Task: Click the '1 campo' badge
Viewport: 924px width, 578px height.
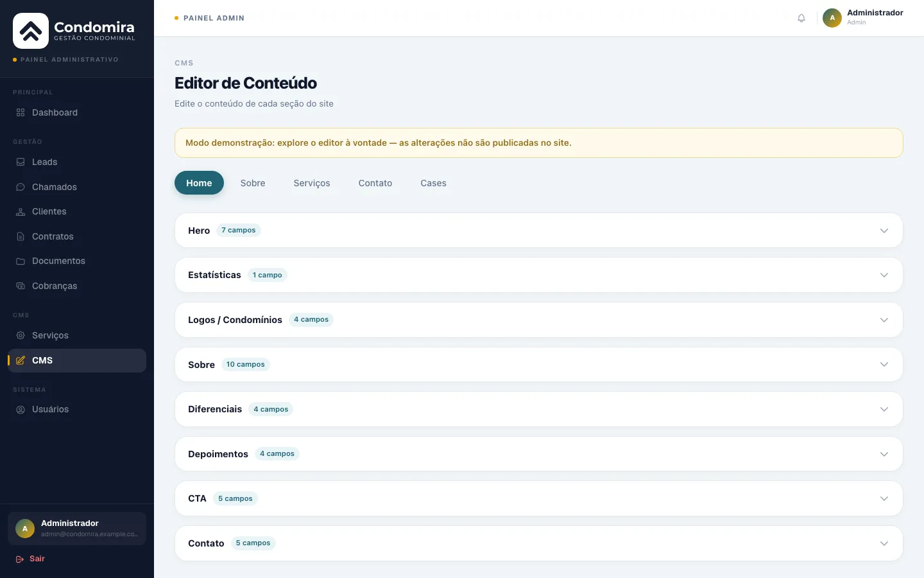Action: pyautogui.click(x=268, y=275)
